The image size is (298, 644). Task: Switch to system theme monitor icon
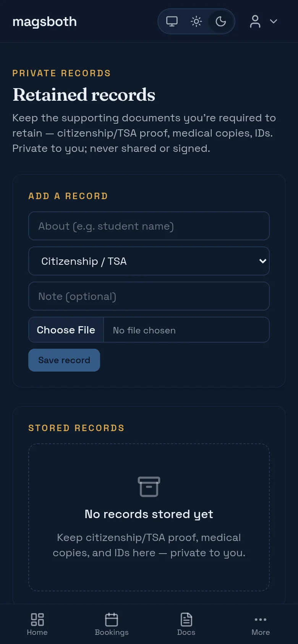click(172, 21)
